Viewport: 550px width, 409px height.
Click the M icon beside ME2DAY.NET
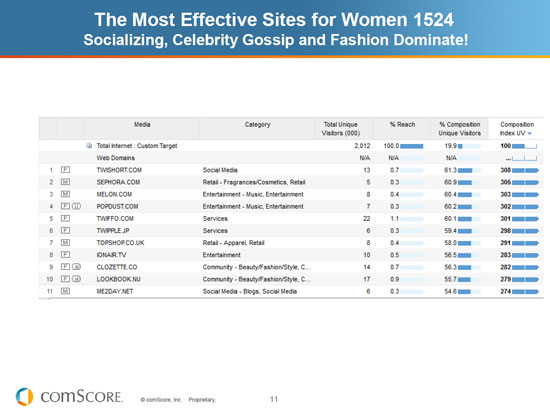65,291
